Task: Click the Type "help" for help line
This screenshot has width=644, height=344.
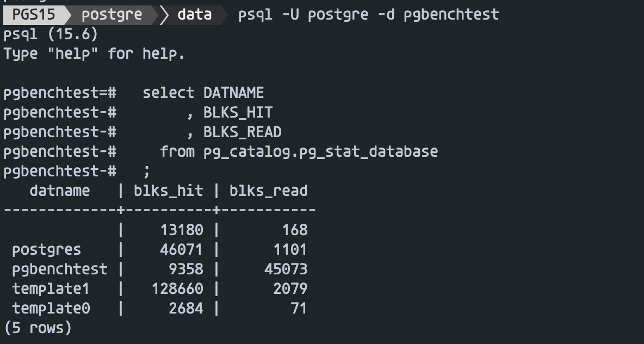Action: pyautogui.click(x=94, y=54)
